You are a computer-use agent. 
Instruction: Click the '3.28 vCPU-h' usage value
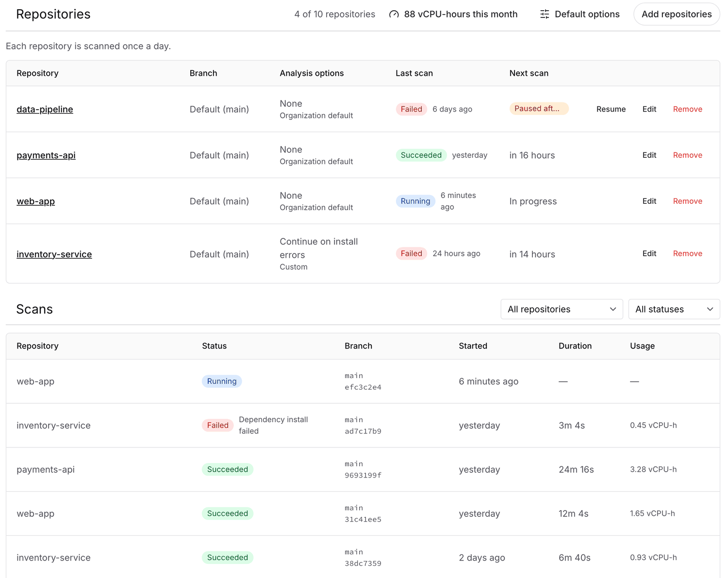pyautogui.click(x=653, y=469)
